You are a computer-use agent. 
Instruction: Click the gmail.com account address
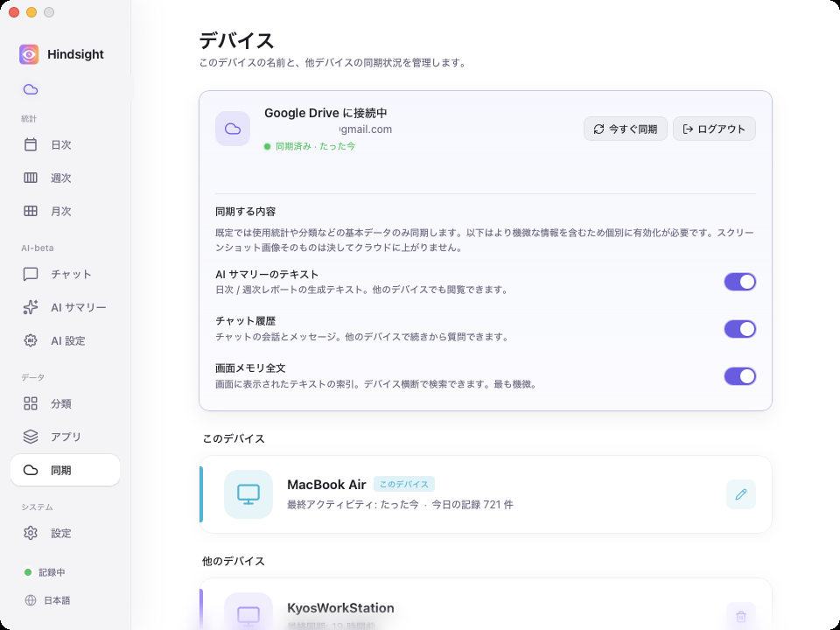(366, 129)
